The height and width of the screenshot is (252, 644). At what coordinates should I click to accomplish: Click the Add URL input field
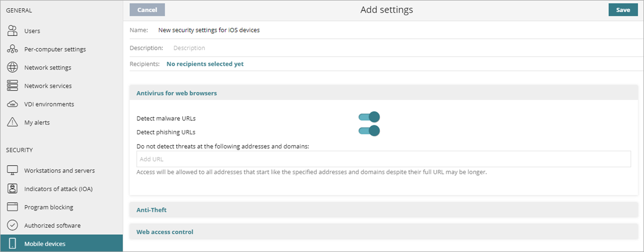pyautogui.click(x=383, y=159)
